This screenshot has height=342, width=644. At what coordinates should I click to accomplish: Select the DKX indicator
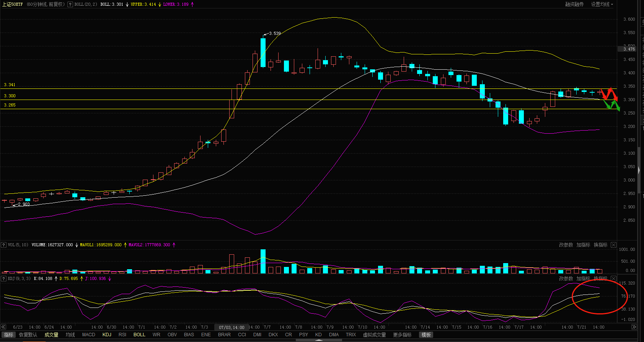pyautogui.click(x=273, y=335)
